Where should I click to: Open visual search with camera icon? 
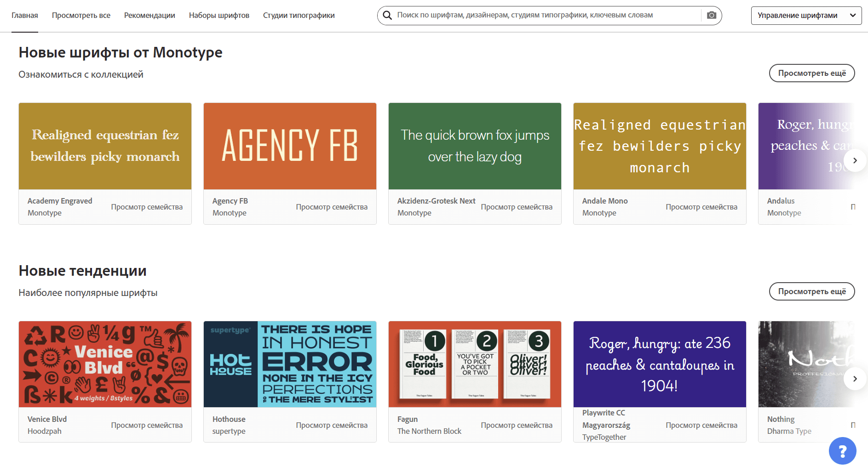point(711,15)
